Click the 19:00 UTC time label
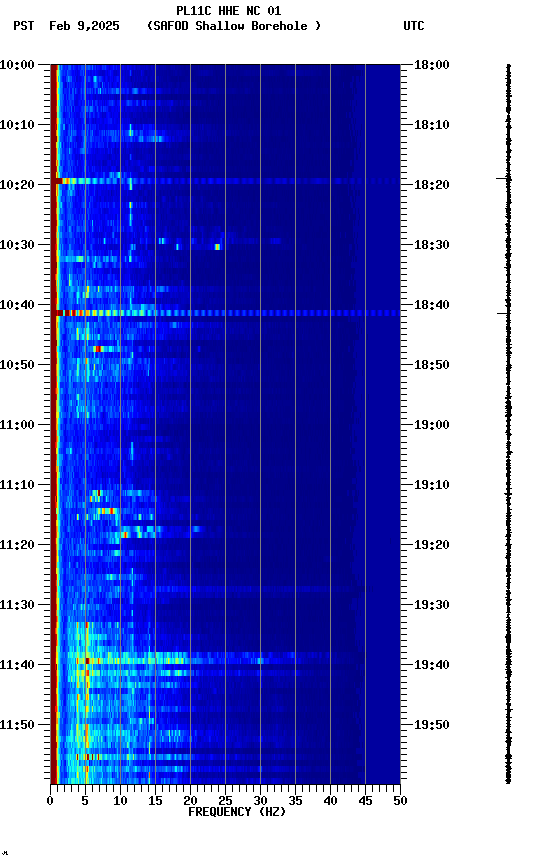 coord(432,425)
